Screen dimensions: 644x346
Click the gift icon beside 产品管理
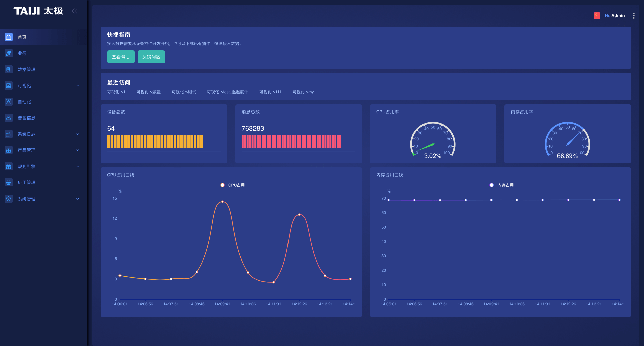(9, 150)
